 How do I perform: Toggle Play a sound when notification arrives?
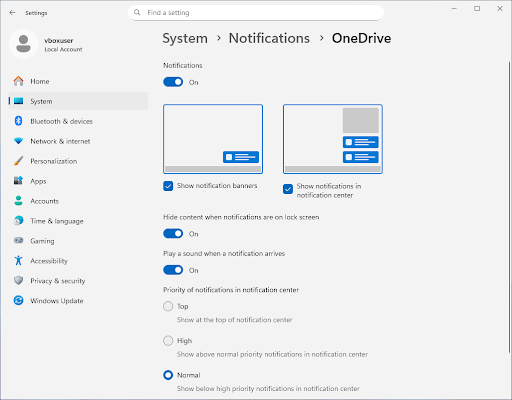[x=173, y=270]
